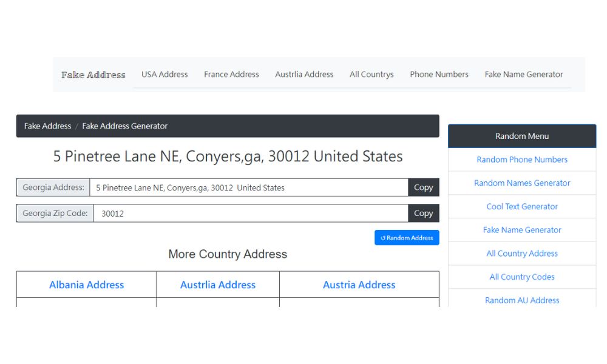607x364 pixels.
Task: Open All Country Address sidebar link
Action: point(522,254)
